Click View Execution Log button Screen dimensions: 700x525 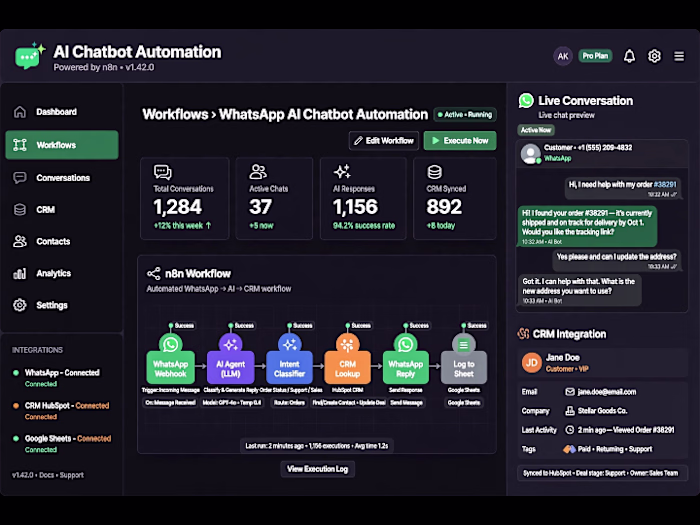(317, 469)
